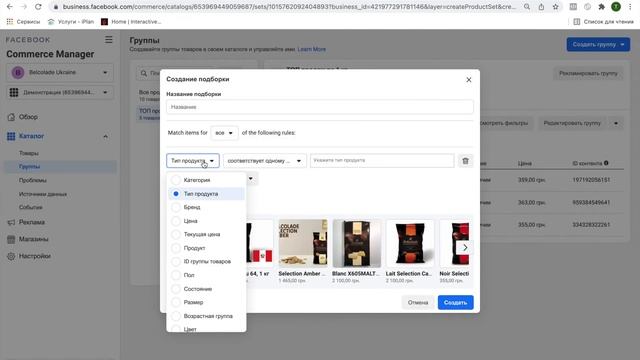Viewport: 640px width, 360px height.
Task: Click the Selection Amber product thumbnail
Action: coord(303,243)
